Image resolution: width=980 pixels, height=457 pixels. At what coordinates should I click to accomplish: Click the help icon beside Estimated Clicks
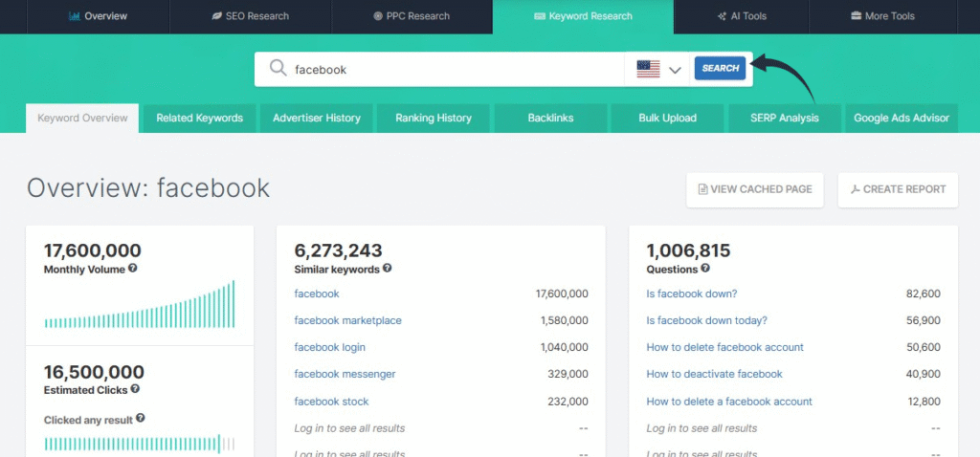click(x=135, y=389)
